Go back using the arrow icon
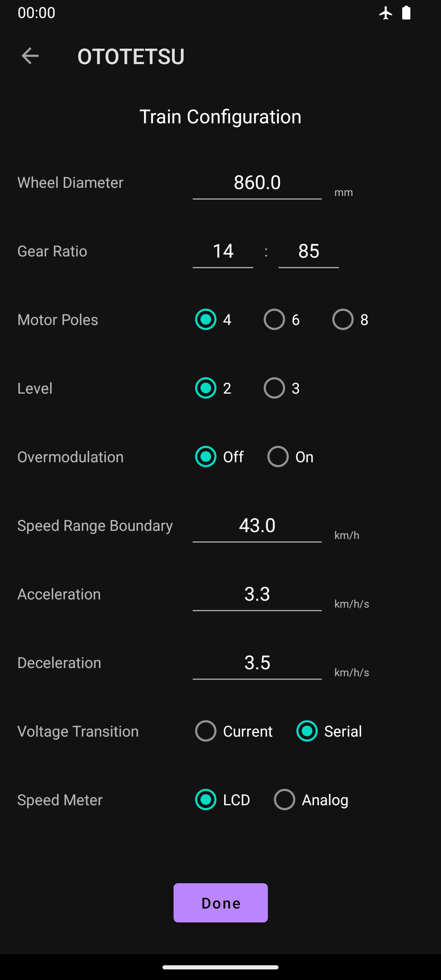The height and width of the screenshot is (980, 441). coord(30,56)
